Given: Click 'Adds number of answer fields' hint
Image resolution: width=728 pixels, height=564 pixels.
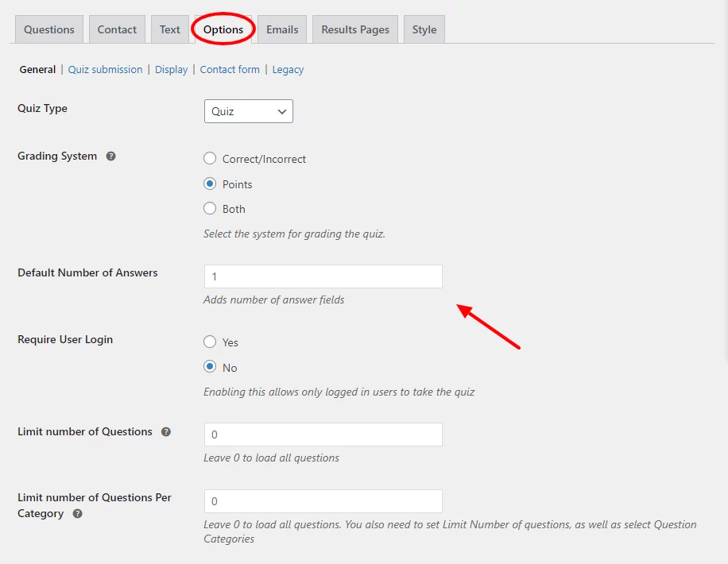Looking at the screenshot, I should 274,299.
